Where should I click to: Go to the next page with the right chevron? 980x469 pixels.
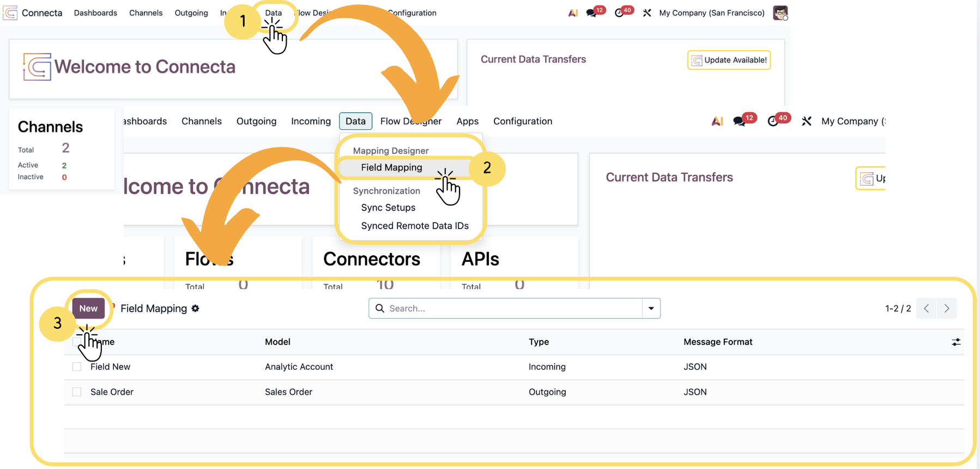(x=947, y=309)
